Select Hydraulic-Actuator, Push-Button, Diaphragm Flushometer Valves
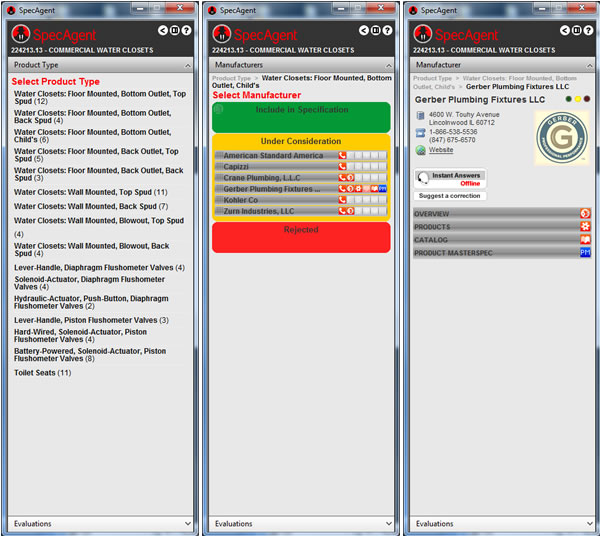600x536 pixels. [91, 302]
